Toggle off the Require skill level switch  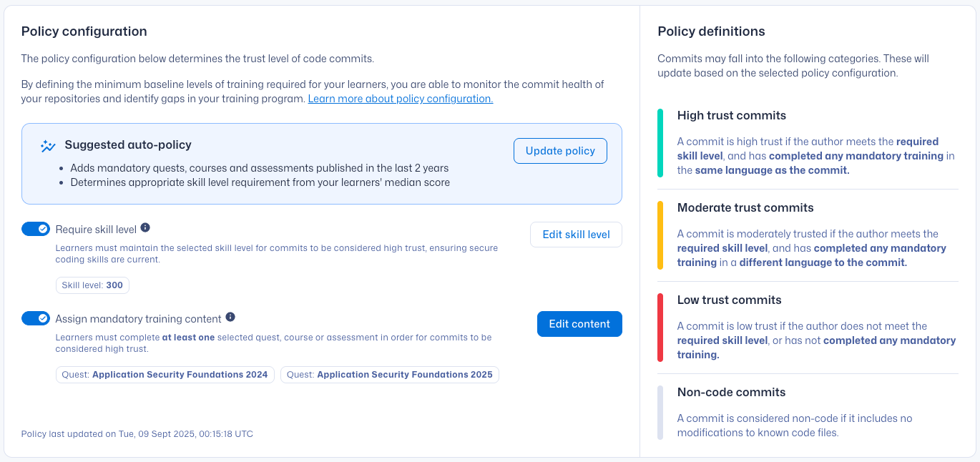click(x=36, y=229)
